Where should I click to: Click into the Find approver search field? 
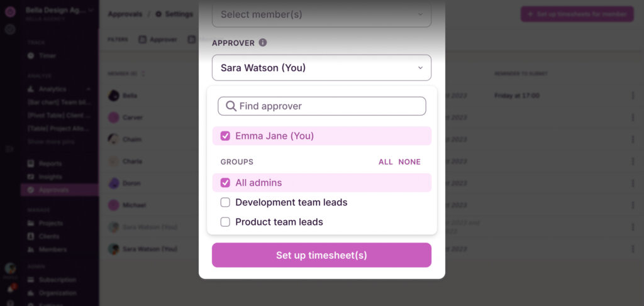[x=327, y=106]
